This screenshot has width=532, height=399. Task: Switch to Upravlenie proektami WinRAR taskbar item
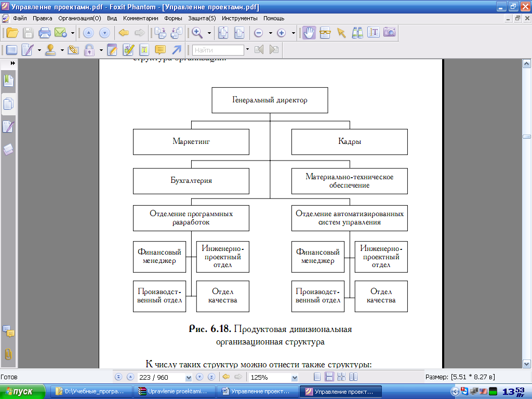coord(174,392)
